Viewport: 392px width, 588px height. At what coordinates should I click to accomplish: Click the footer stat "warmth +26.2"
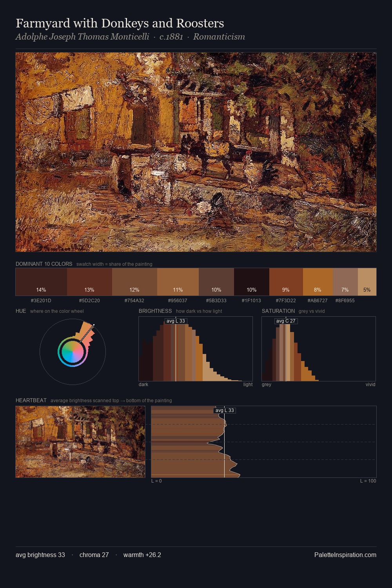(142, 555)
